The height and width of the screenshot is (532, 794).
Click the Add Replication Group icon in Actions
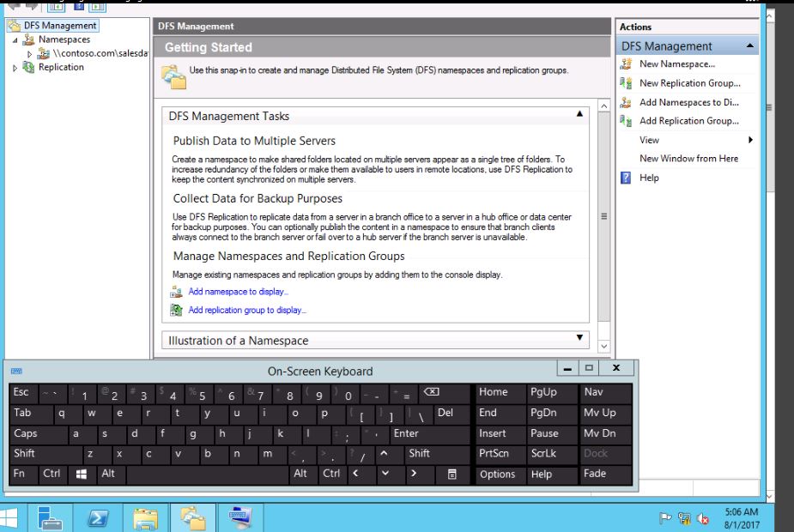[626, 121]
